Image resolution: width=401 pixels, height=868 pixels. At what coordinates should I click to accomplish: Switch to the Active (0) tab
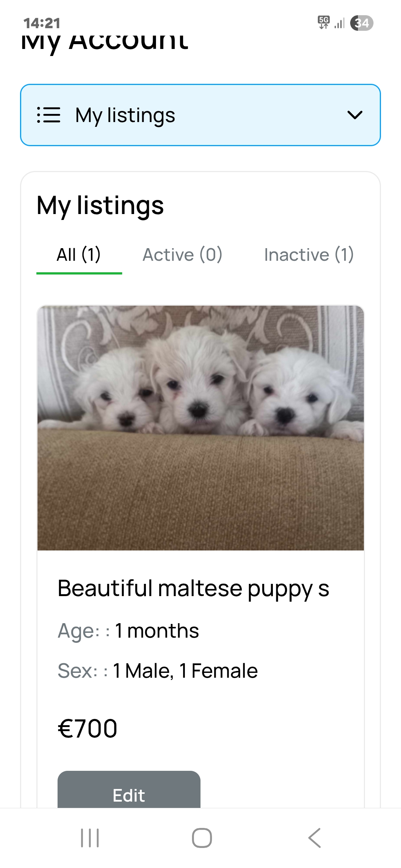182,255
